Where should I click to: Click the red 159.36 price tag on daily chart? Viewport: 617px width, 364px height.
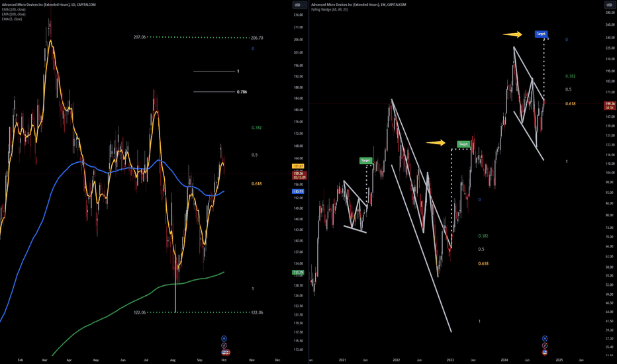click(x=299, y=175)
